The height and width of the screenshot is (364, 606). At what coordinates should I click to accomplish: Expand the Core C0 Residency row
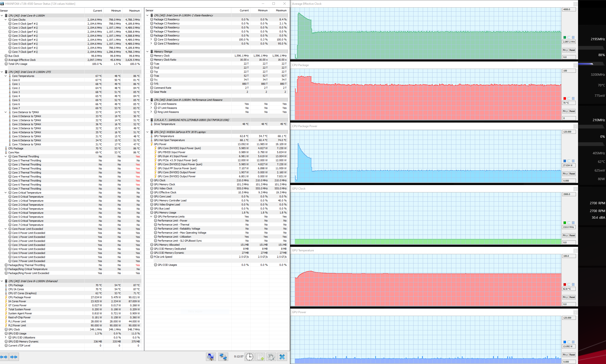[151, 40]
